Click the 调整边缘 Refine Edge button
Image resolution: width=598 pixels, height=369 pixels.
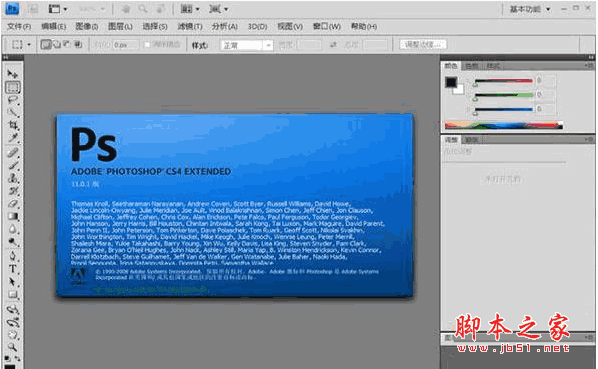click(x=423, y=45)
